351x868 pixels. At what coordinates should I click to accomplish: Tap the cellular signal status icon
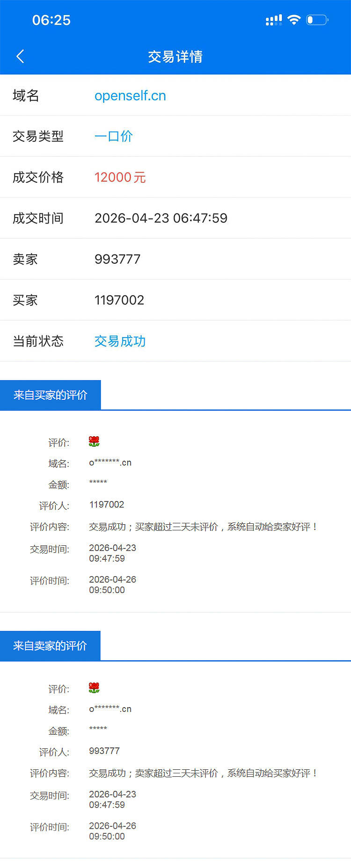(x=274, y=20)
